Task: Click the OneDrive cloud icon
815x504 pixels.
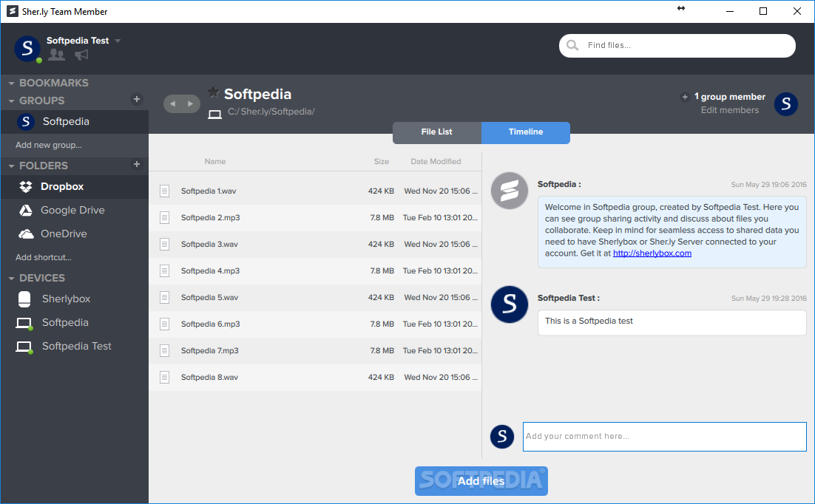Action: pos(26,234)
